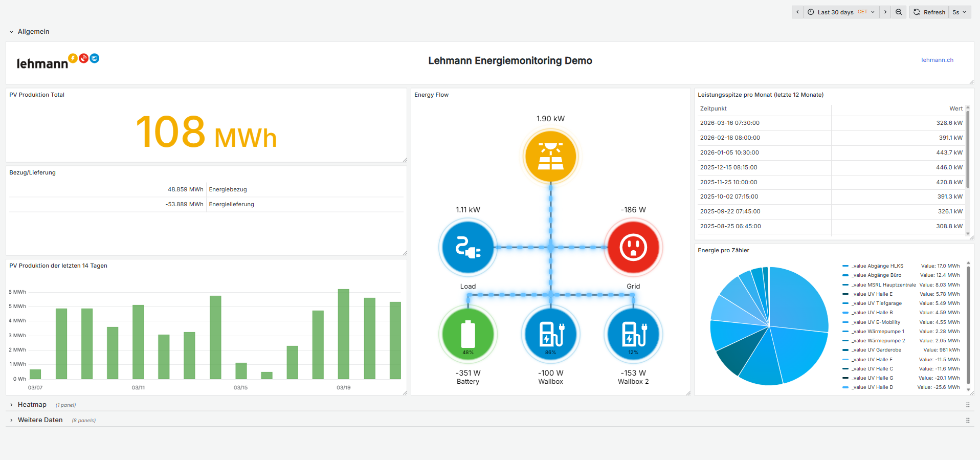Open the Bezug/Lieferung panel title

click(x=32, y=172)
